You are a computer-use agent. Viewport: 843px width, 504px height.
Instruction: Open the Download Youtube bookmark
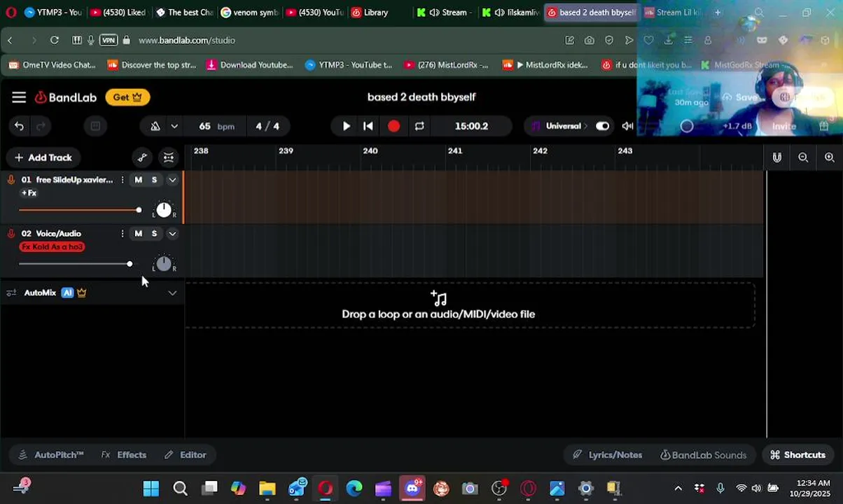coord(249,65)
